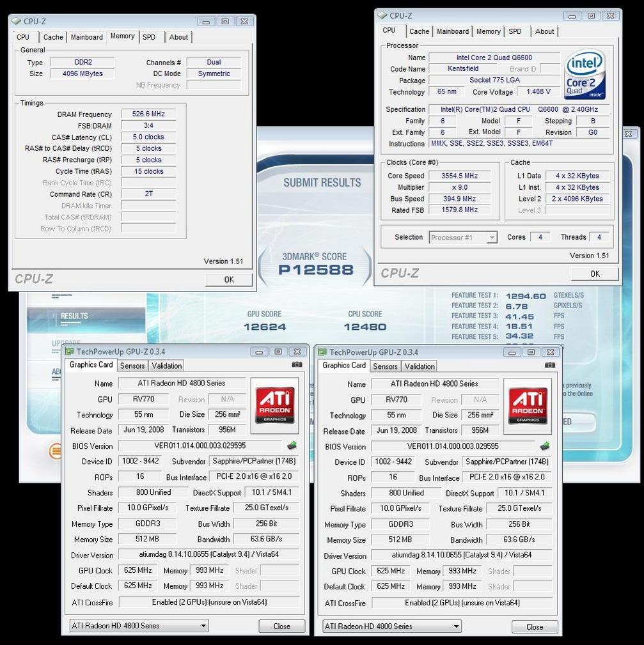Click the memory size value '4096 MBytes'
The image size is (644, 645).
pos(82,74)
